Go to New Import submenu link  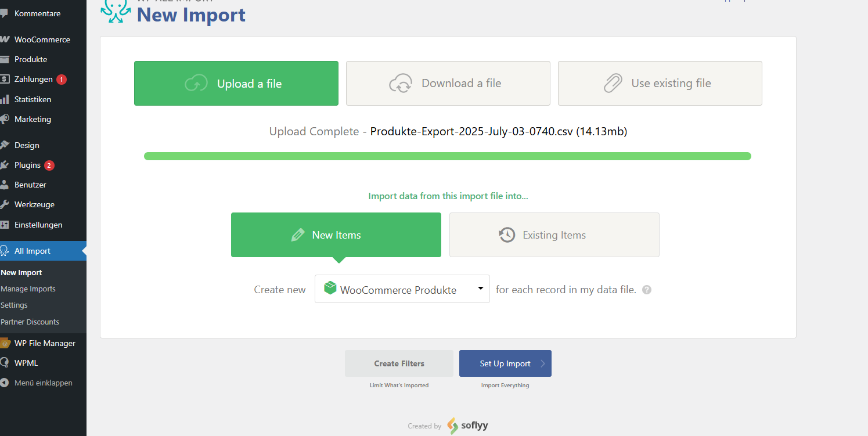(21, 272)
